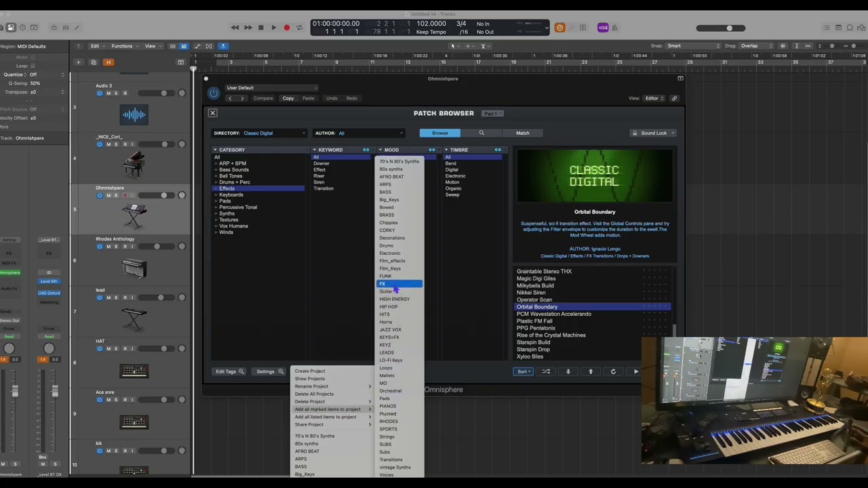Solo the Rhodes Anthology track

pyautogui.click(x=116, y=247)
